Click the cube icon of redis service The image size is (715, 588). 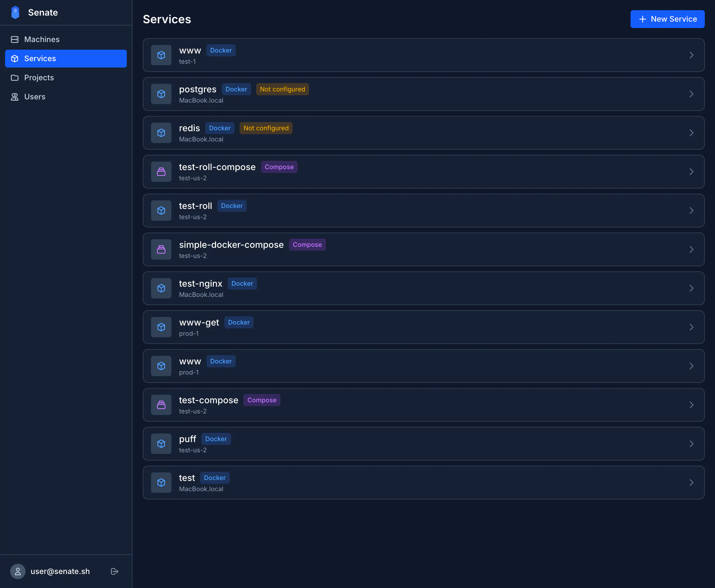pos(161,133)
